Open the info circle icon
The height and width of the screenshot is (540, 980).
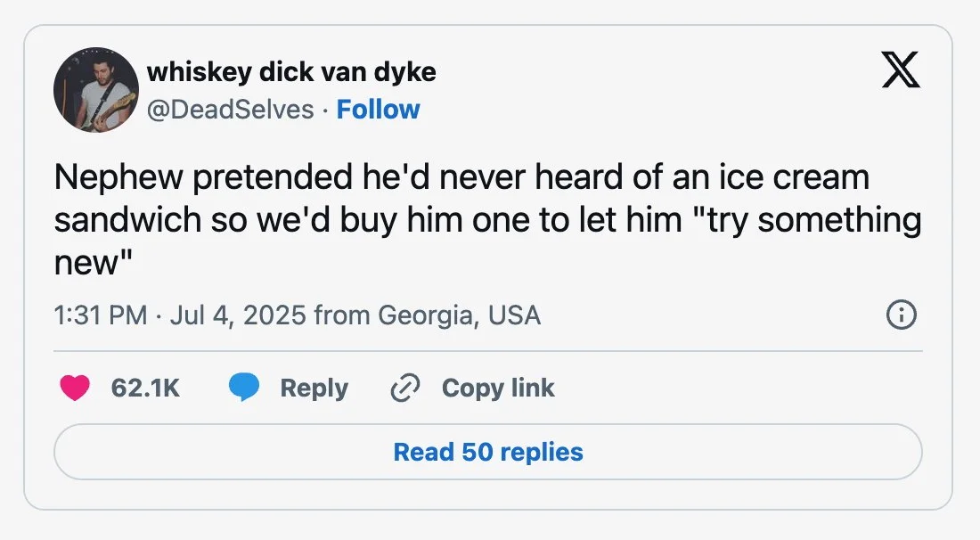(902, 315)
